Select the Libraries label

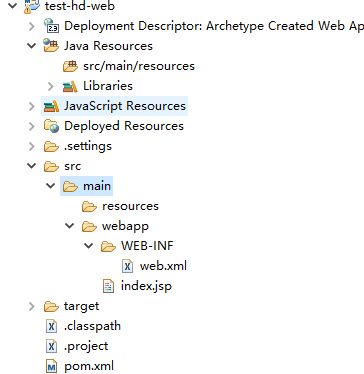pyautogui.click(x=108, y=86)
